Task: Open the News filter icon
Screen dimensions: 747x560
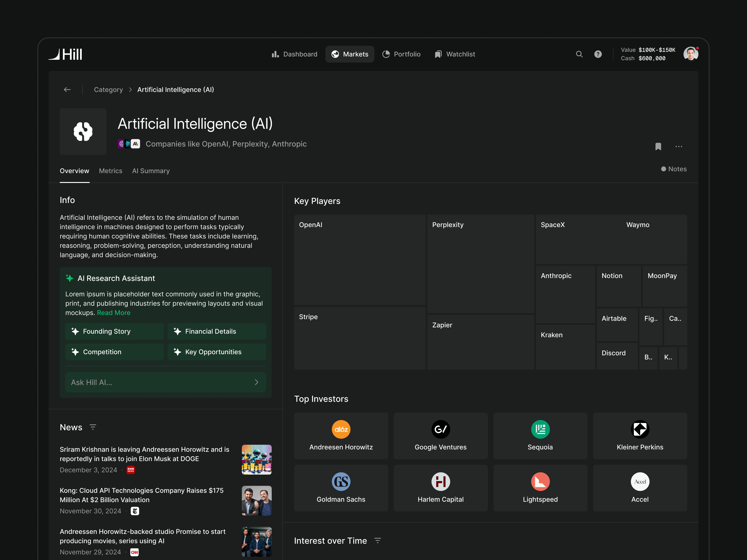Action: [93, 427]
